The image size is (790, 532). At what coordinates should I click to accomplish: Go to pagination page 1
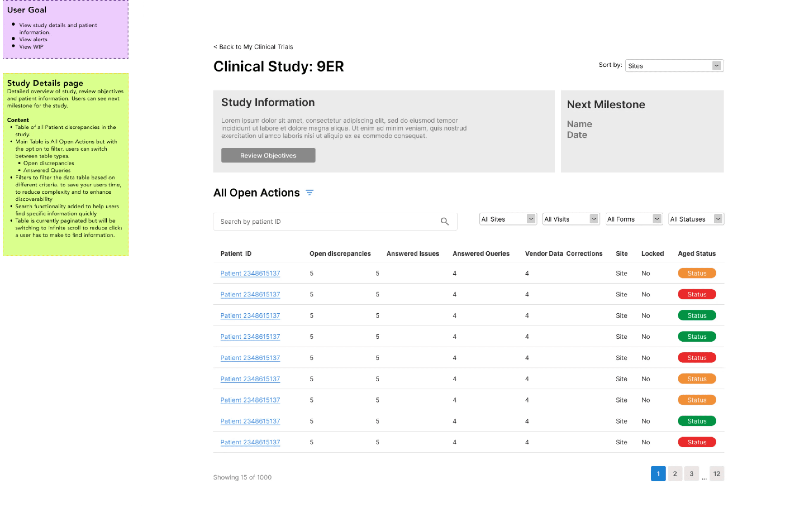[x=658, y=474]
